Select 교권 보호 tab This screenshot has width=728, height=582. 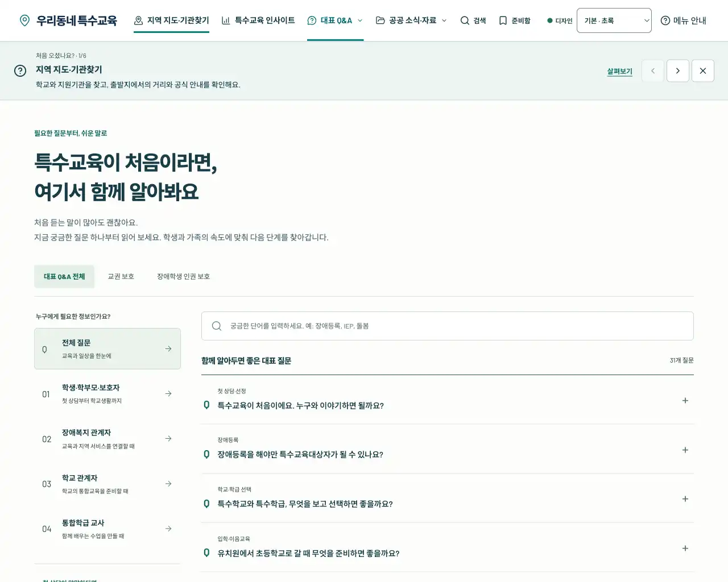pos(121,277)
